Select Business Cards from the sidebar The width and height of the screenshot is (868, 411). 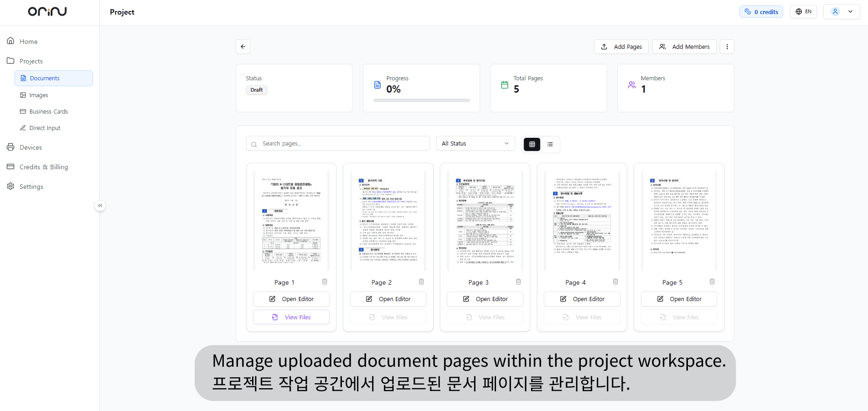pos(49,111)
